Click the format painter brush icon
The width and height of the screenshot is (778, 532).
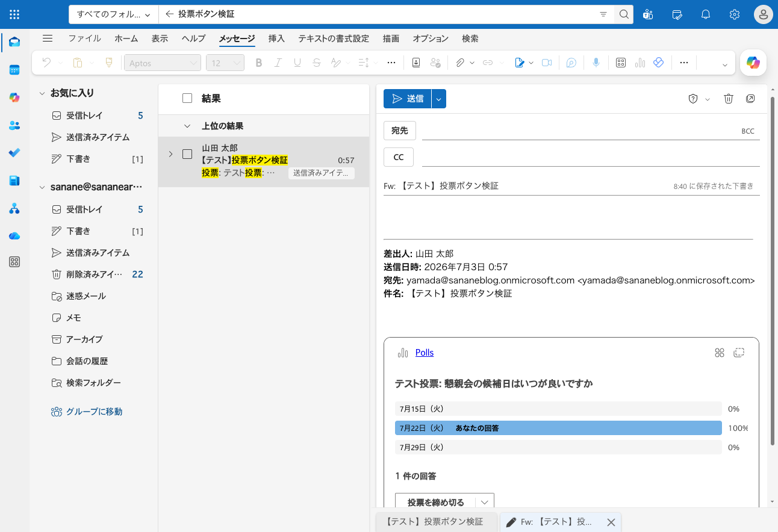tap(109, 63)
